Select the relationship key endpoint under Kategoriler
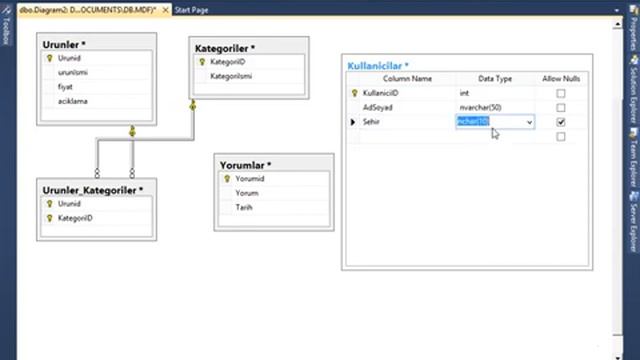Viewport: 640px width, 360px height. (193, 106)
